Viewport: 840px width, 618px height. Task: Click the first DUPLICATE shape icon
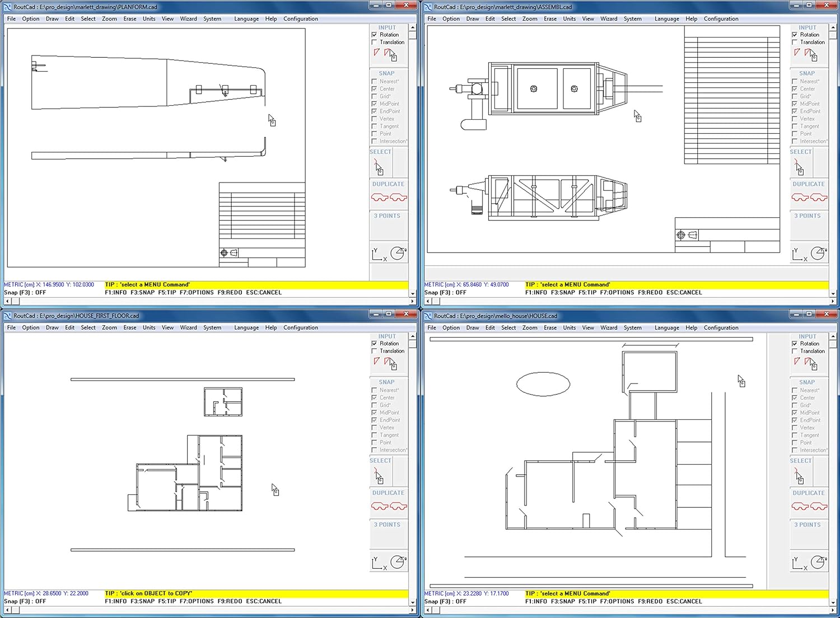pyautogui.click(x=379, y=197)
